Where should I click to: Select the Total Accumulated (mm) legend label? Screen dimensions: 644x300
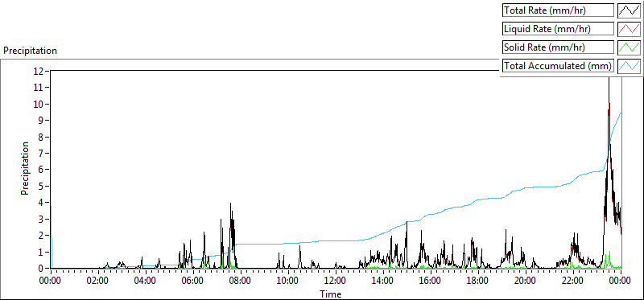click(x=558, y=66)
